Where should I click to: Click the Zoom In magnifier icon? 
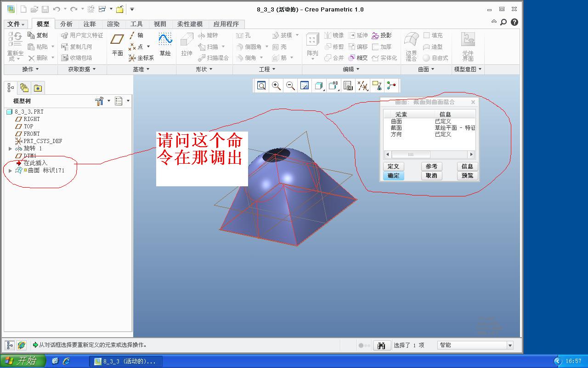pos(276,86)
